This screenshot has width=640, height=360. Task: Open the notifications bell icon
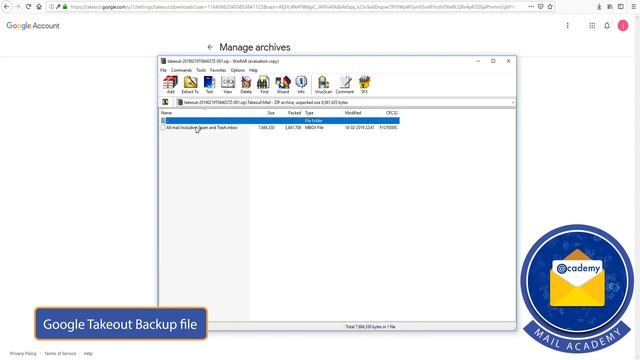point(607,26)
